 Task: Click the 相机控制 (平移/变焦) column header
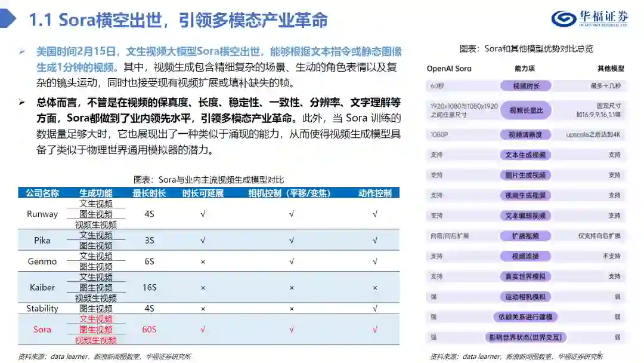click(x=289, y=193)
